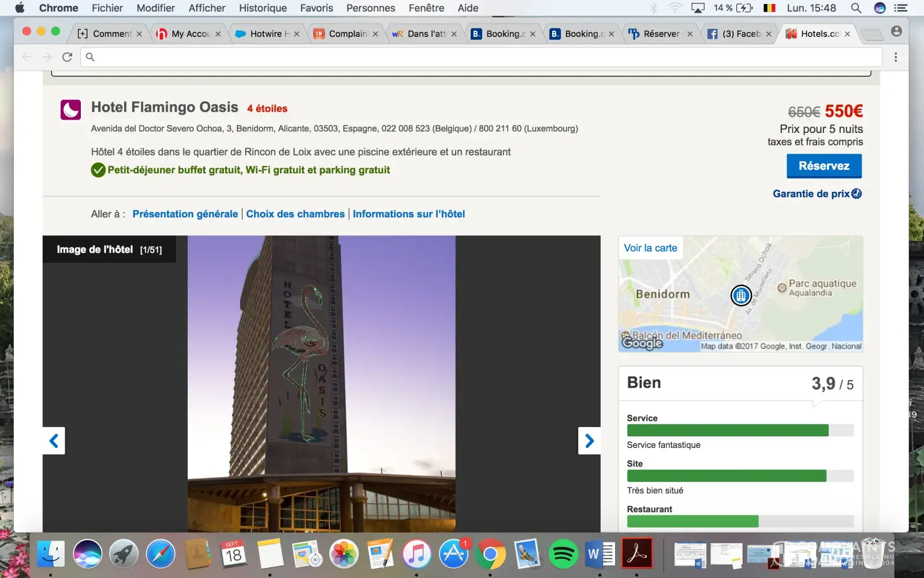The height and width of the screenshot is (578, 924).
Task: Open Photos app in the Dock
Action: (x=344, y=554)
